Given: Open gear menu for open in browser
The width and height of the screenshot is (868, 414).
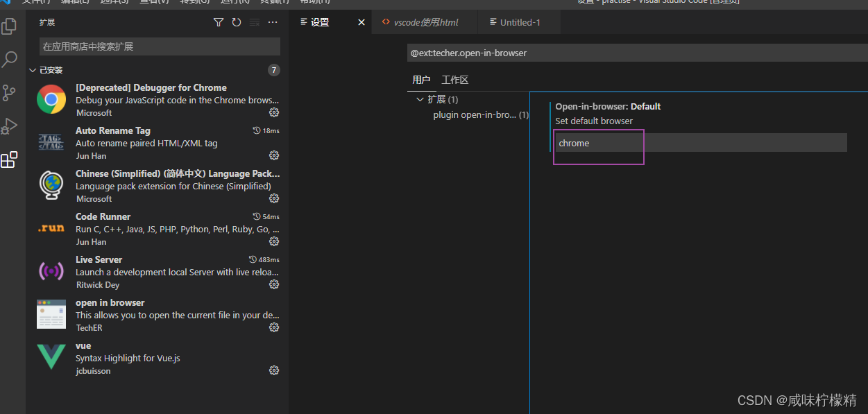Looking at the screenshot, I should pos(274,327).
